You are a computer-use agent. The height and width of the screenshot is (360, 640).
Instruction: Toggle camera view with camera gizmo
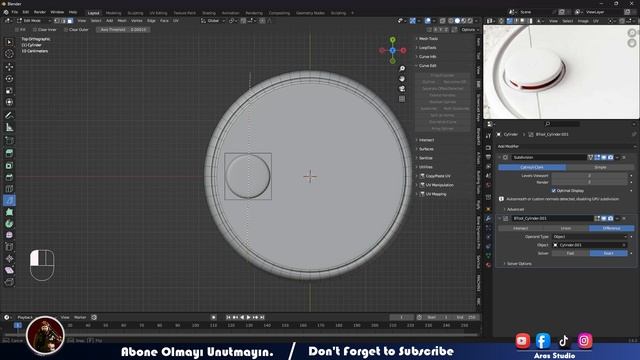tap(402, 89)
